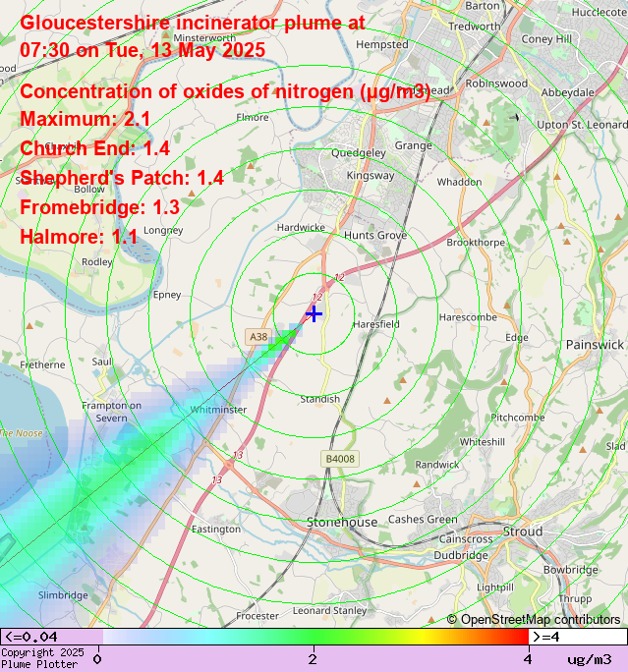Click the 'Robinswood' place label

click(x=496, y=84)
